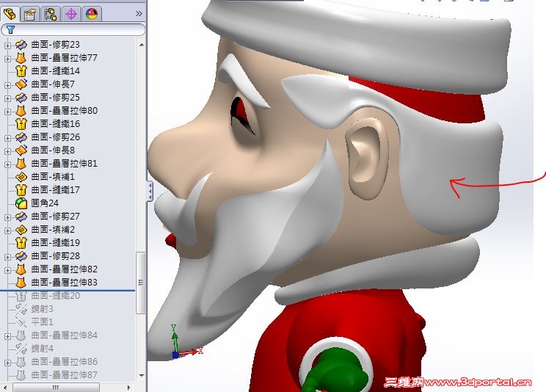Click the loft icon of 曲面-疊層拉伸81

coord(21,164)
